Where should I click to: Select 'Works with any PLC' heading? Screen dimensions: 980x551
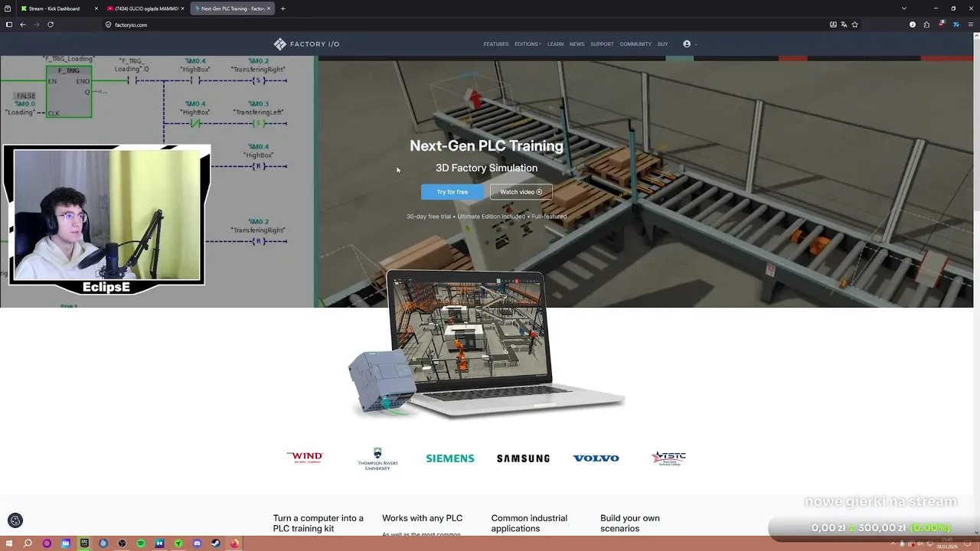(422, 518)
